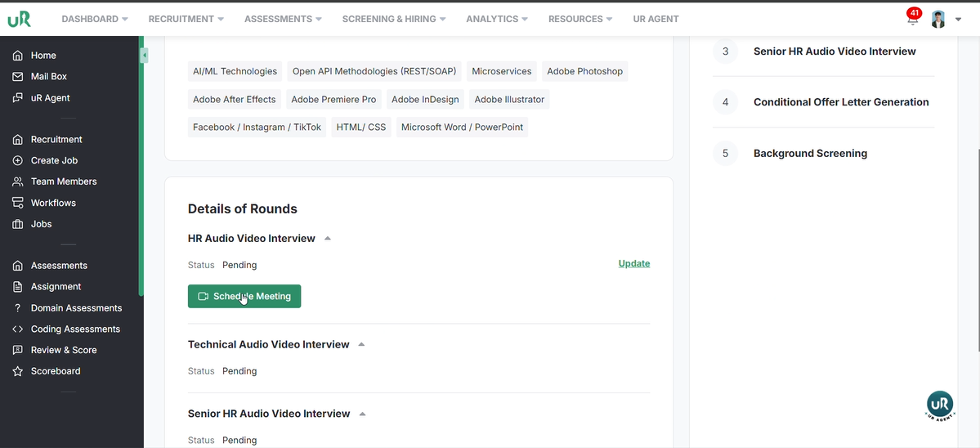This screenshot has width=980, height=448.
Task: Open the floating uR Agent chat icon
Action: coord(940,405)
